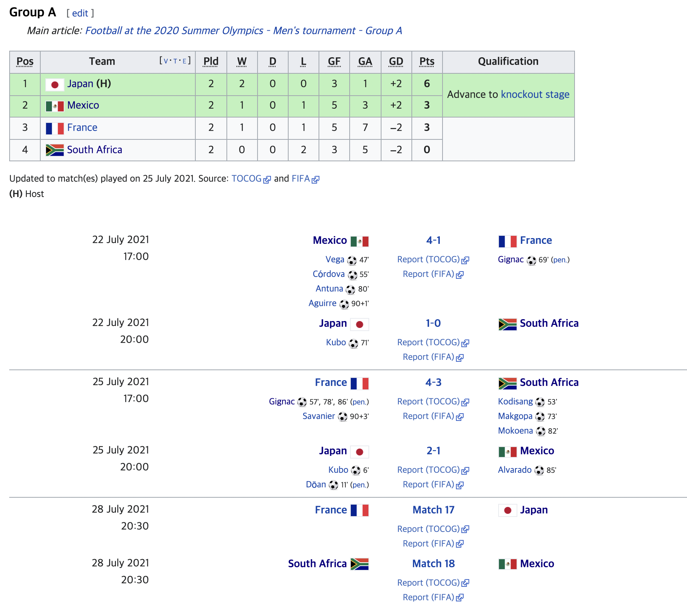Click the South Africa flag in standings table
The height and width of the screenshot is (616, 687).
(x=54, y=150)
